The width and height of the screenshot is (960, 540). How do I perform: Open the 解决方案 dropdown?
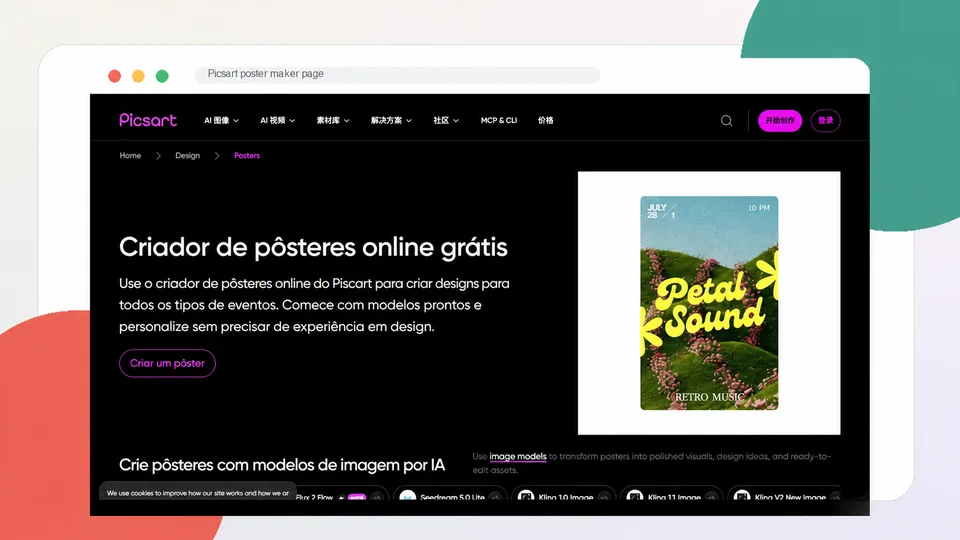pyautogui.click(x=391, y=121)
